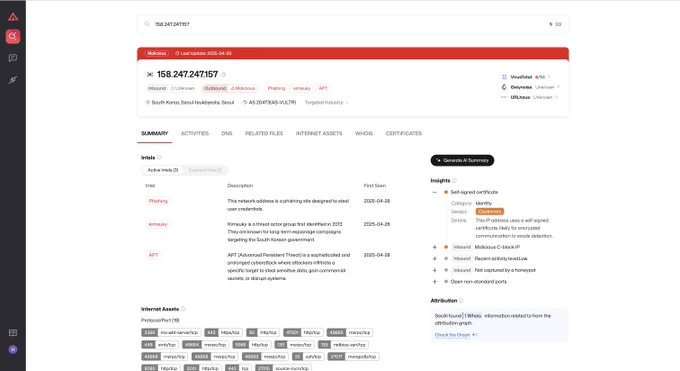
Task: Click the AS20473 (AS-VULTR) text
Action: (272, 102)
